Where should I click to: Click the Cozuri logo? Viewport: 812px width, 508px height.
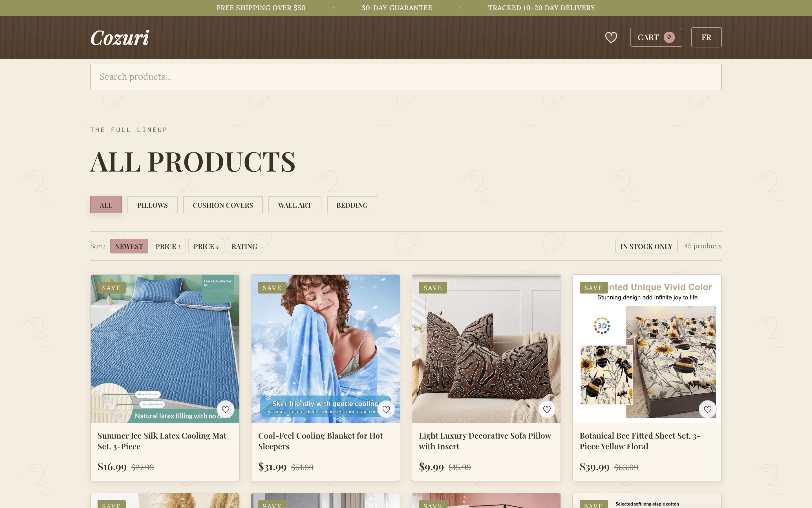[x=120, y=38]
